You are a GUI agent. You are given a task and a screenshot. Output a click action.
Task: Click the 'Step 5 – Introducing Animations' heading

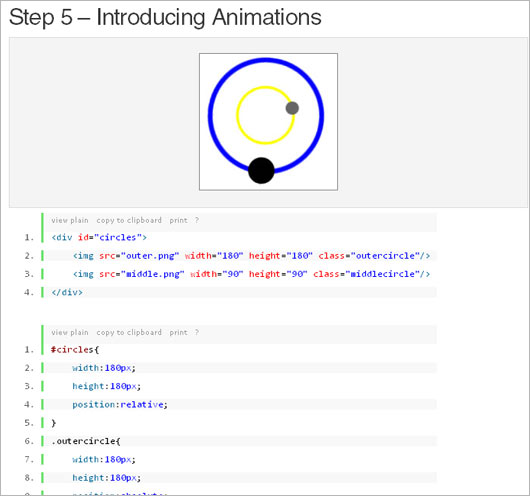pos(165,17)
